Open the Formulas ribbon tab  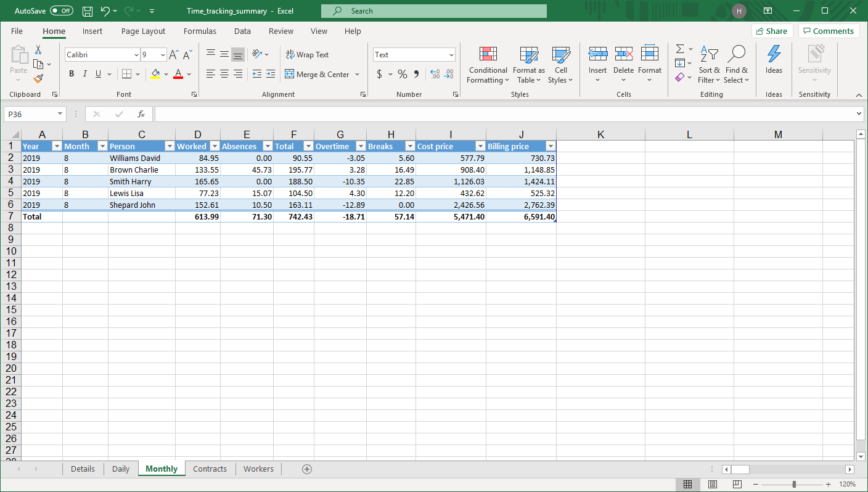point(200,31)
